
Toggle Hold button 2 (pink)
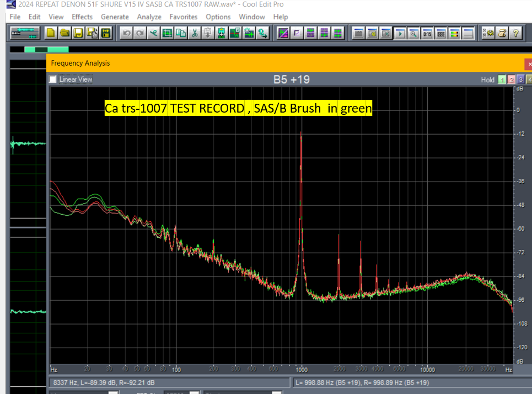(x=512, y=79)
